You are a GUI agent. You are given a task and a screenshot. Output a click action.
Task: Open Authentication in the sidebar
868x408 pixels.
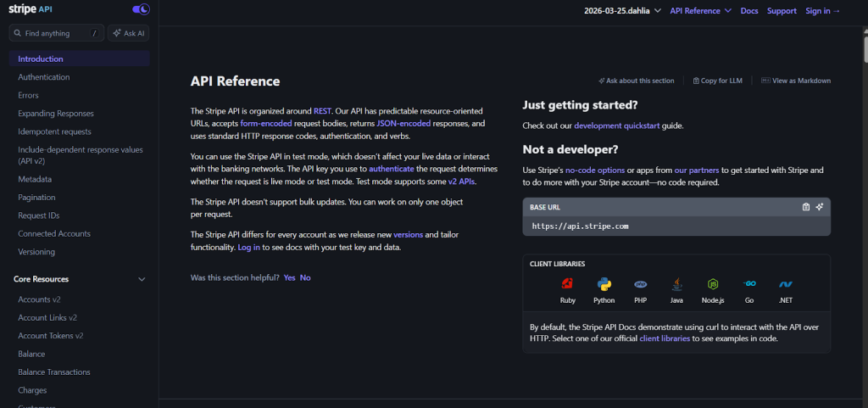pyautogui.click(x=44, y=77)
